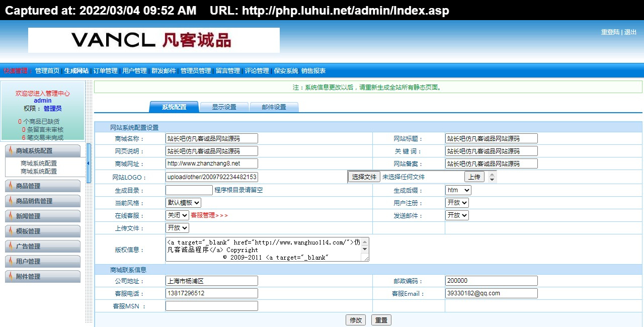Focus the empty 客服MSN input field
The image size is (644, 327).
pos(212,306)
